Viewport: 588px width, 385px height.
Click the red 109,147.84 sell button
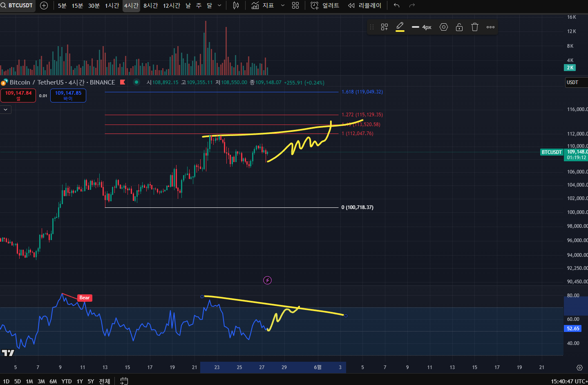click(x=18, y=96)
